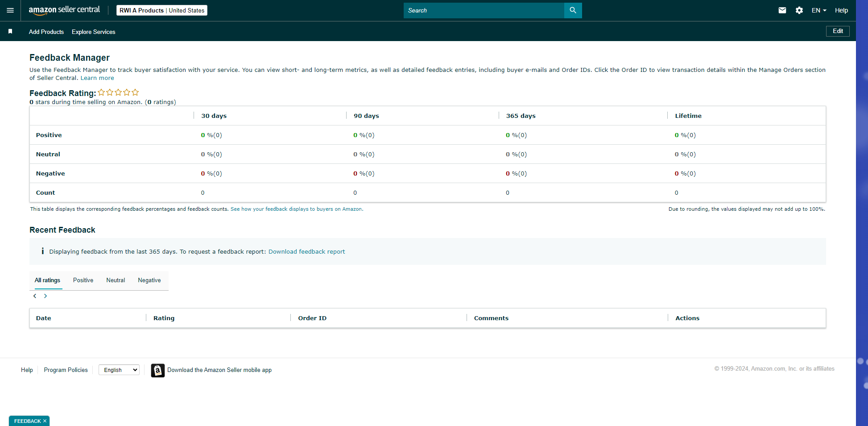The image size is (868, 426).
Task: Open the settings gear menu
Action: (799, 10)
